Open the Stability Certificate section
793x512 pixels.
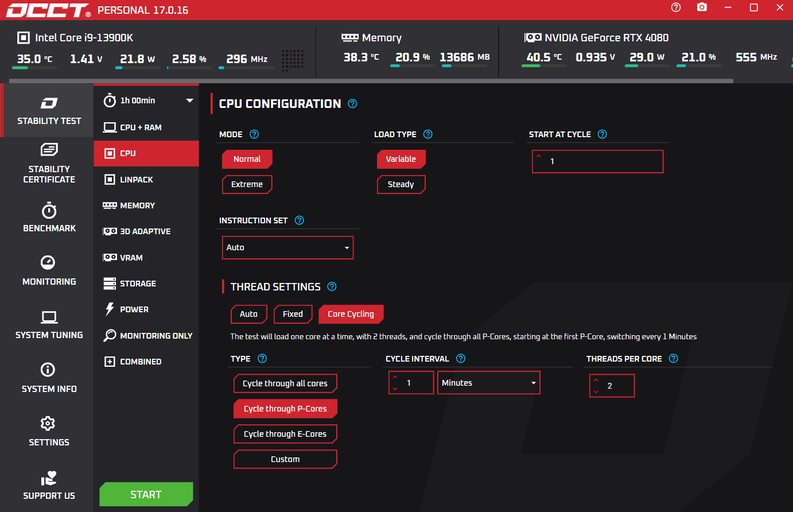(x=49, y=163)
